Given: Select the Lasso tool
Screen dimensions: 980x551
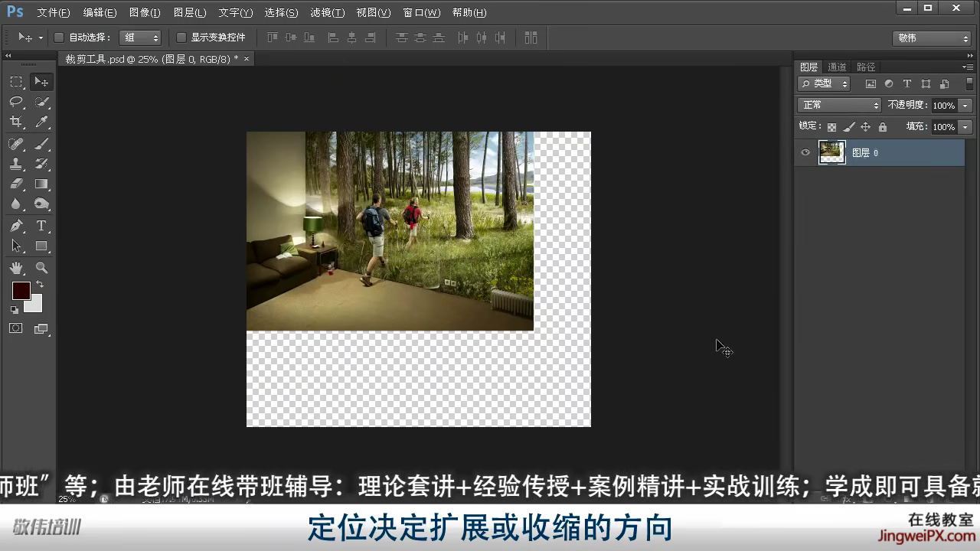Looking at the screenshot, I should 16,102.
